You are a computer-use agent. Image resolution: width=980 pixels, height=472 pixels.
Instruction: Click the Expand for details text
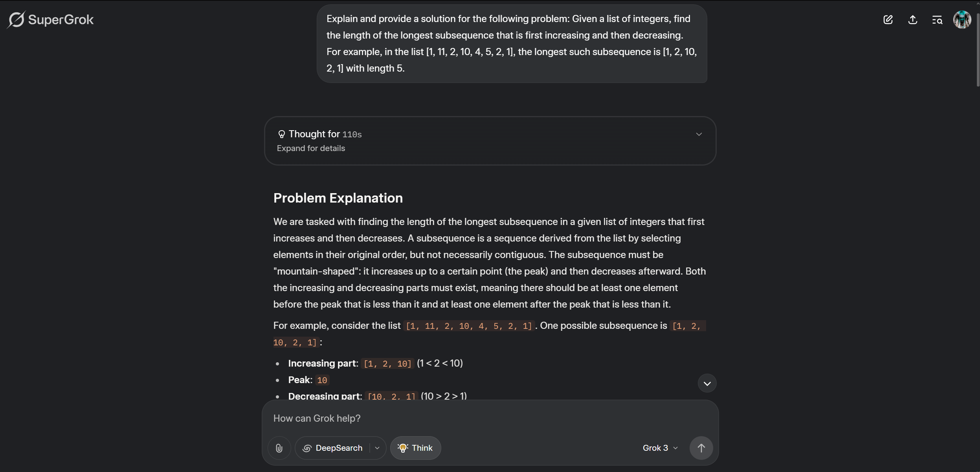click(x=311, y=148)
